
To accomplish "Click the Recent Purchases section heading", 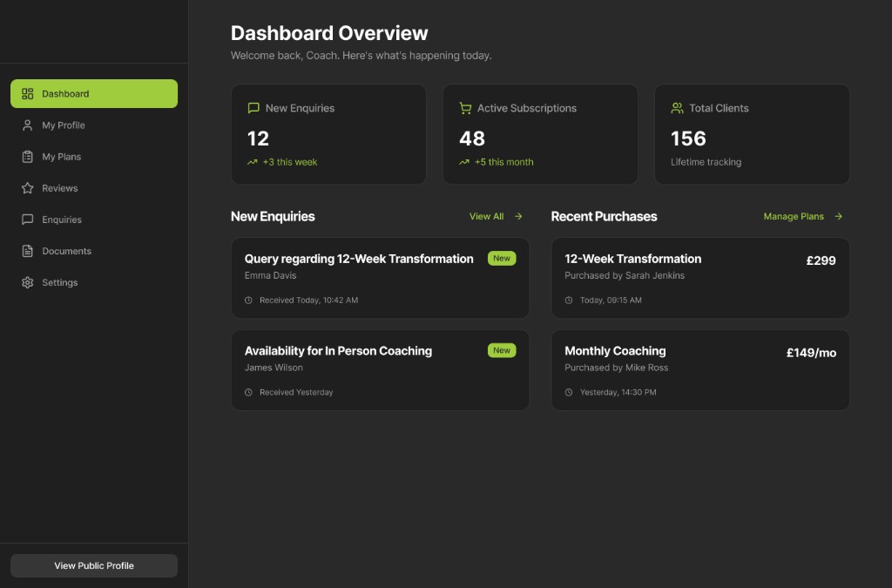I will (605, 217).
